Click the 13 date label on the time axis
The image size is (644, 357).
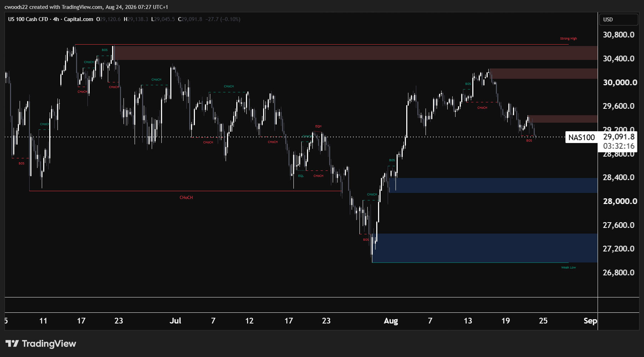[x=468, y=321]
